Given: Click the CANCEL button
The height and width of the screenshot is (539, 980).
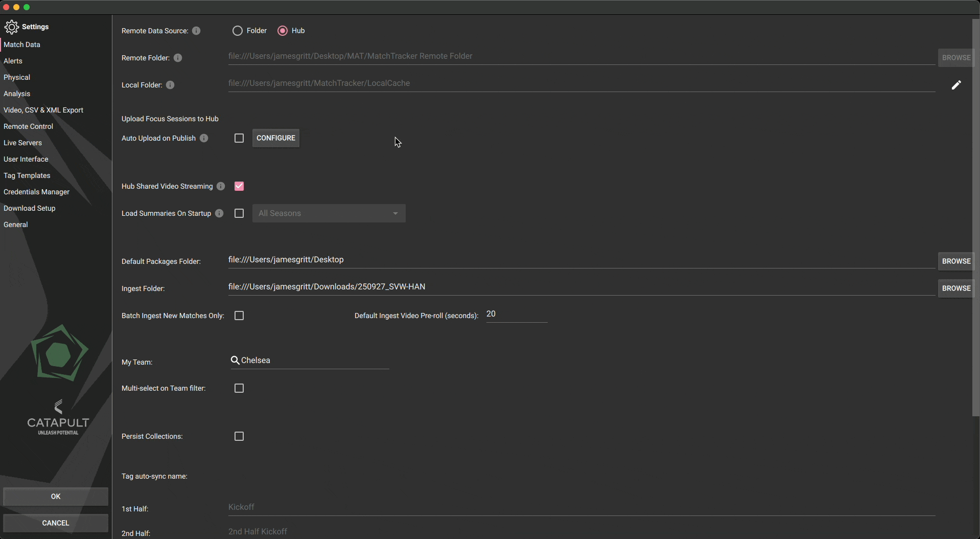Looking at the screenshot, I should point(56,523).
